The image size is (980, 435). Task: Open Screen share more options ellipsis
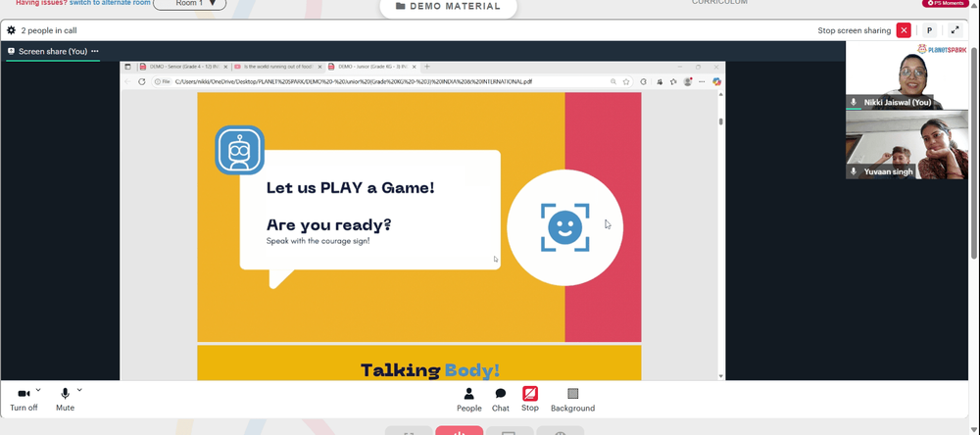click(x=95, y=51)
